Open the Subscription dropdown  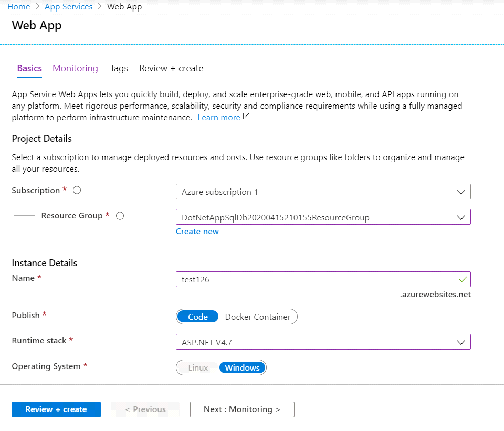(323, 192)
